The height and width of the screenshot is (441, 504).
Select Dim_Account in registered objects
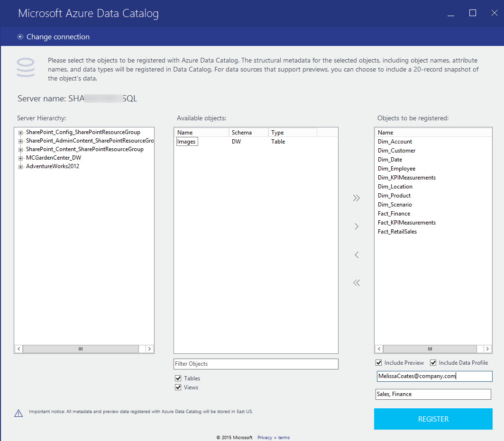(x=395, y=142)
